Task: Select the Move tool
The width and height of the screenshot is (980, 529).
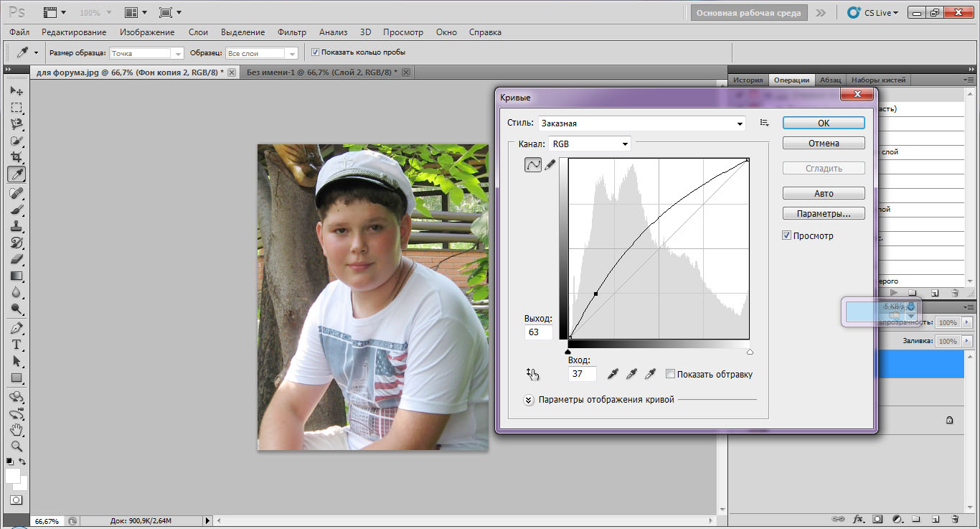Action: [x=17, y=91]
